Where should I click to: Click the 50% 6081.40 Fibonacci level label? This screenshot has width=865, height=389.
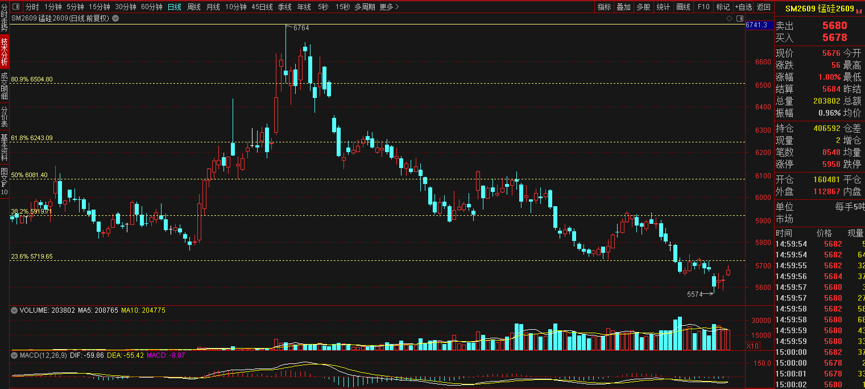(30, 175)
